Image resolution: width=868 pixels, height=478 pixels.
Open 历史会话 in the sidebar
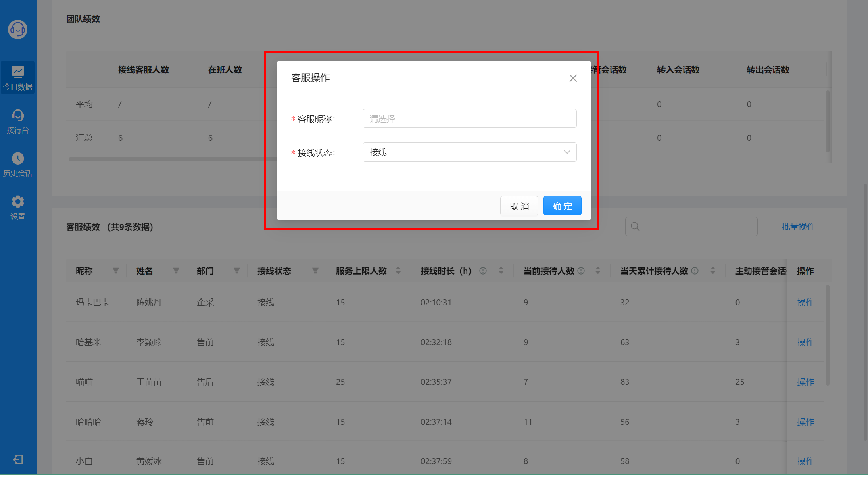pyautogui.click(x=18, y=165)
